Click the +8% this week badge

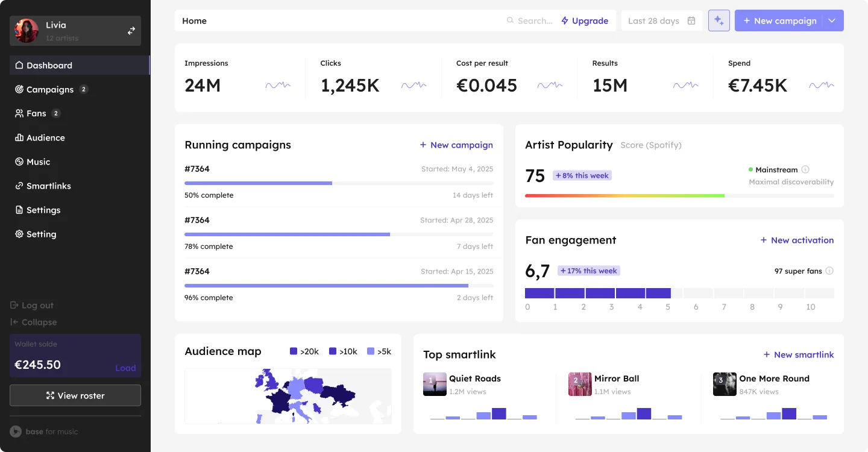[582, 175]
